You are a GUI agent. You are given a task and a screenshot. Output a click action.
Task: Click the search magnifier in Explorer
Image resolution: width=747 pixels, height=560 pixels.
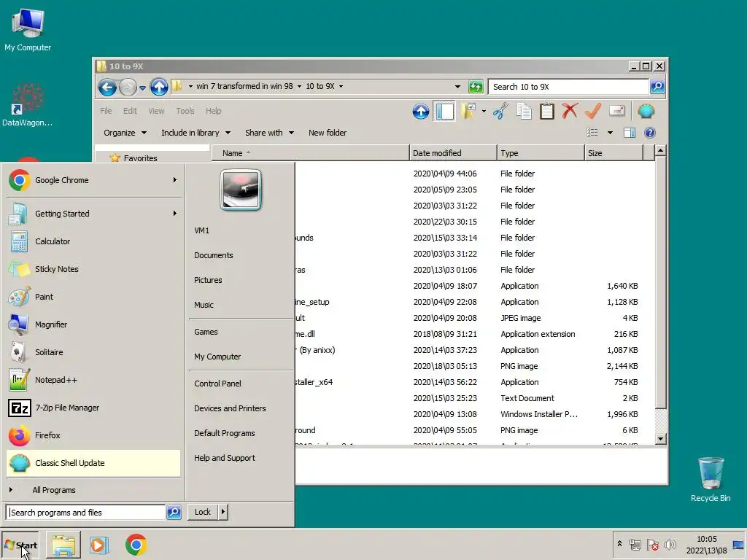coord(657,87)
